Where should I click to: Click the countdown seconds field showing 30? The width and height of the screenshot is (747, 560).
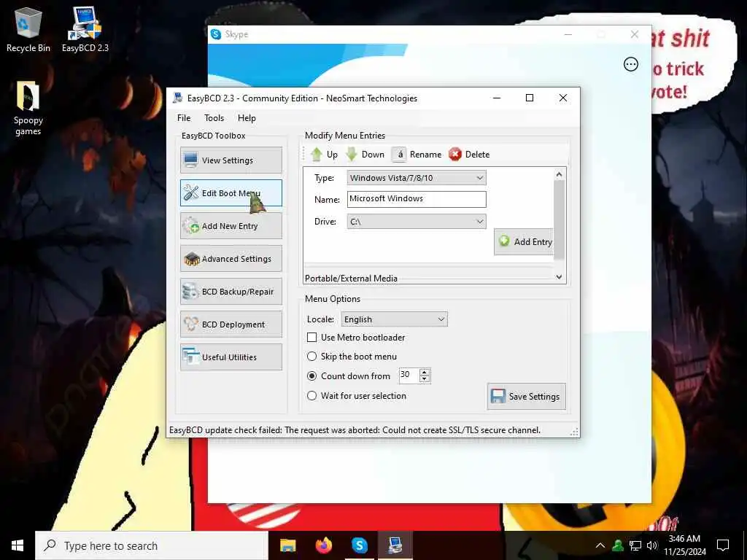409,376
